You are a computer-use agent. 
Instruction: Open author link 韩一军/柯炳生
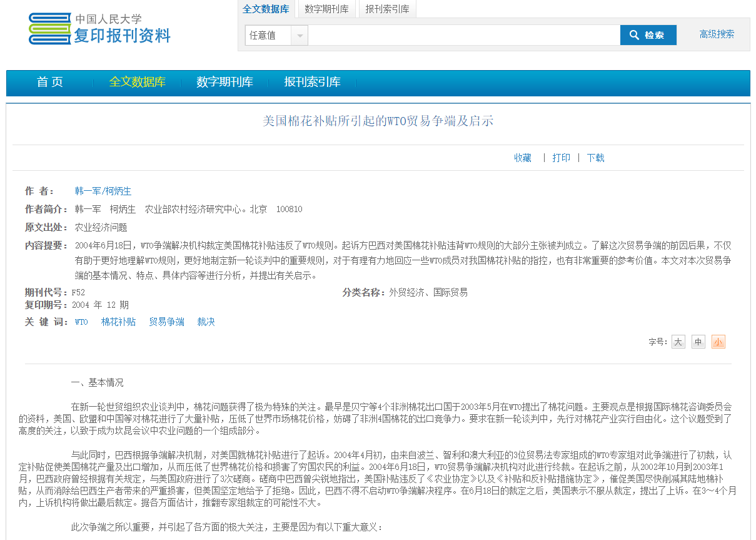pyautogui.click(x=103, y=191)
